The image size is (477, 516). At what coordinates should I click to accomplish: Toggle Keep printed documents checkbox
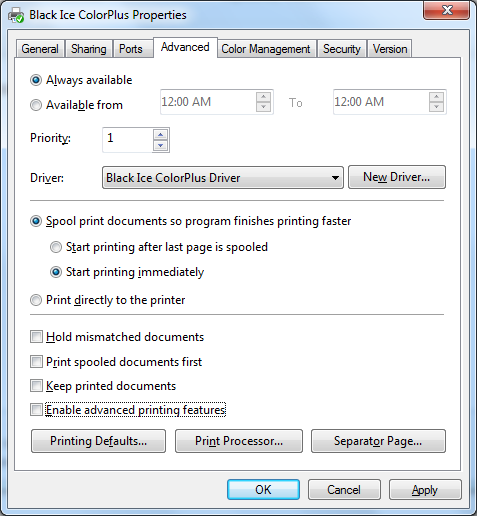36,386
